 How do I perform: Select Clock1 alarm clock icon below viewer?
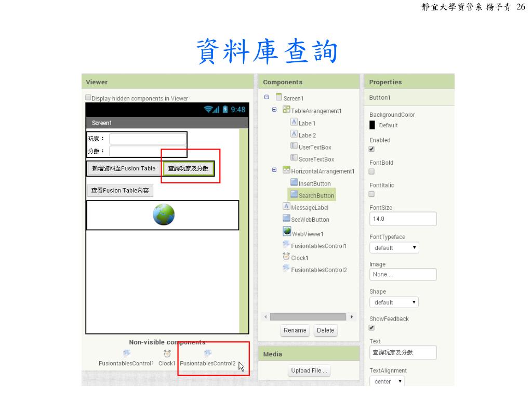[167, 353]
